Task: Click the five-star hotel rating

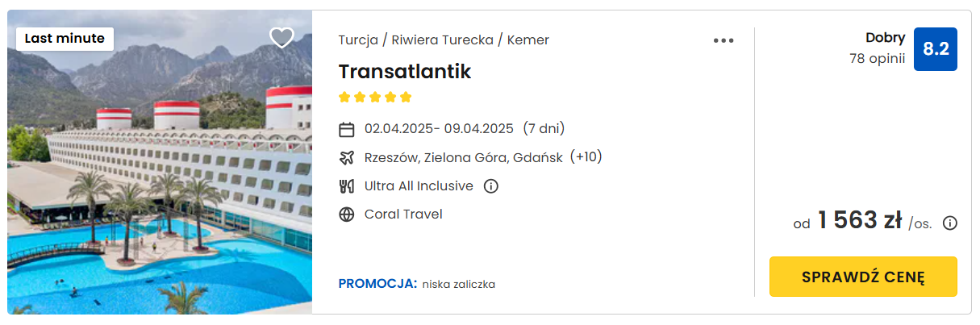Action: click(x=375, y=98)
